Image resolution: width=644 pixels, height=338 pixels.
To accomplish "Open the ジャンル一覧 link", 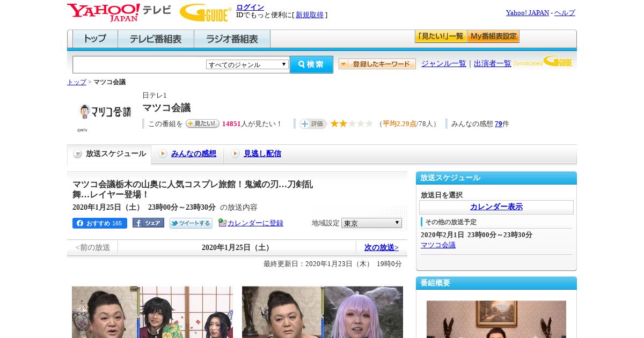I will (444, 64).
